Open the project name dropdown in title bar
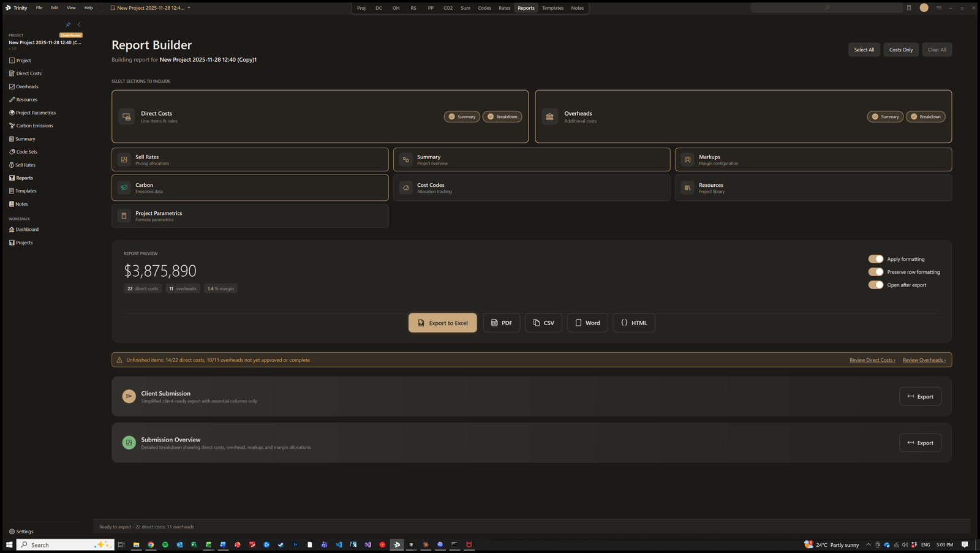 click(x=189, y=8)
